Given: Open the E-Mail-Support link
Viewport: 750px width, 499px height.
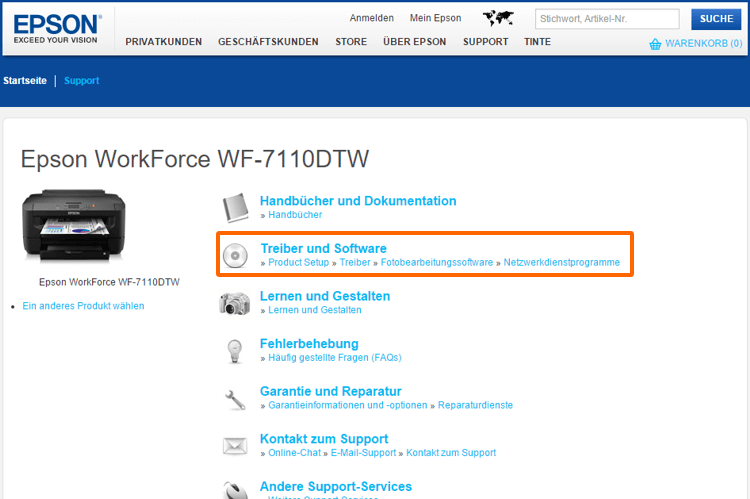Looking at the screenshot, I should click(x=364, y=453).
